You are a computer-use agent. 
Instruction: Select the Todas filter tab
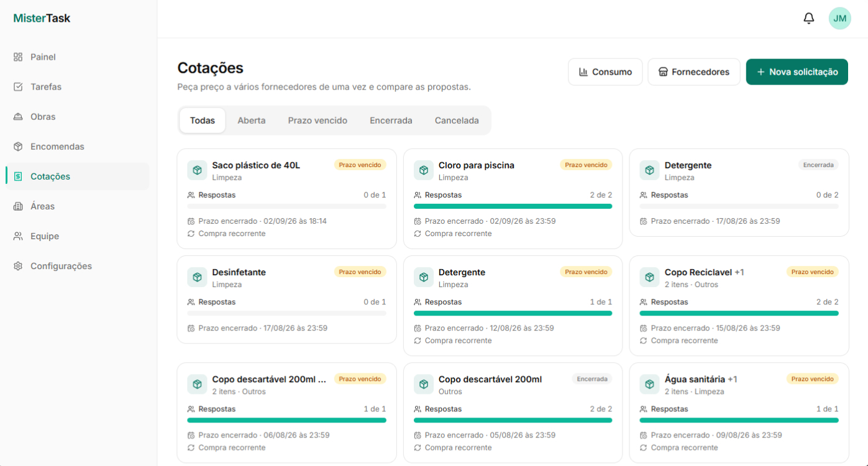[x=203, y=121]
